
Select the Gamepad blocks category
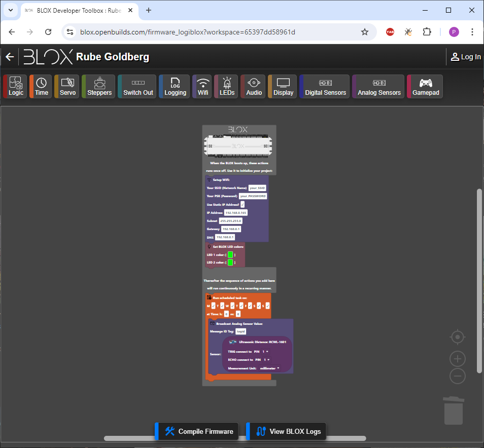(425, 86)
